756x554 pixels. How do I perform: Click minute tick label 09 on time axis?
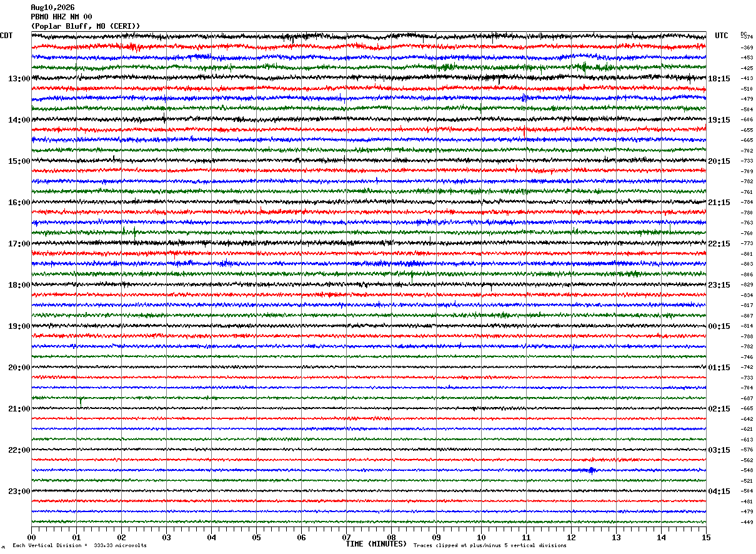[436, 537]
